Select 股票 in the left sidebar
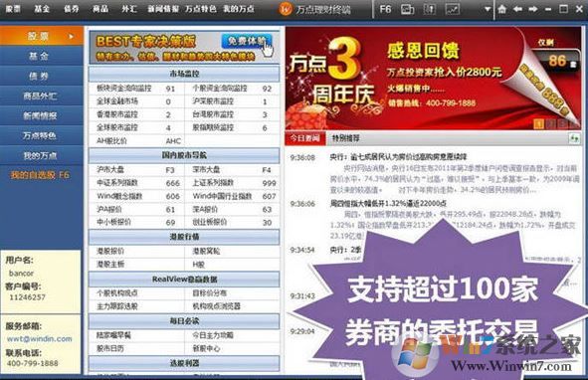 pos(42,36)
